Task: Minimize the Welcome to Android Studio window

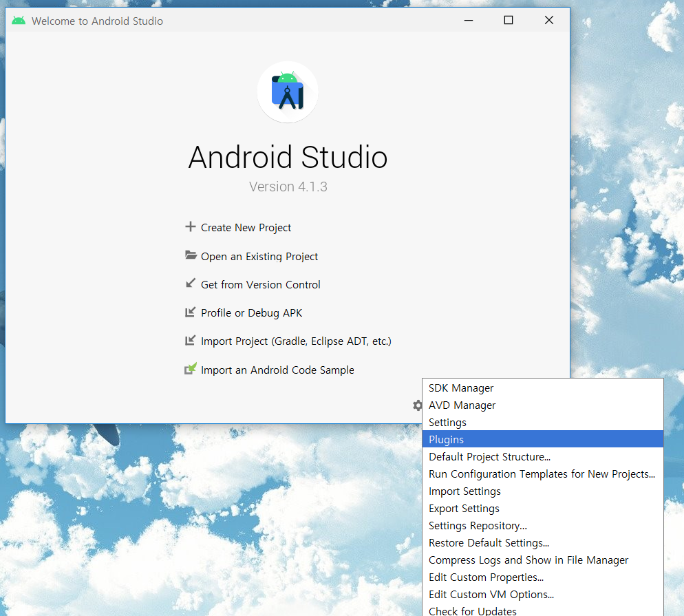Action: coord(469,21)
